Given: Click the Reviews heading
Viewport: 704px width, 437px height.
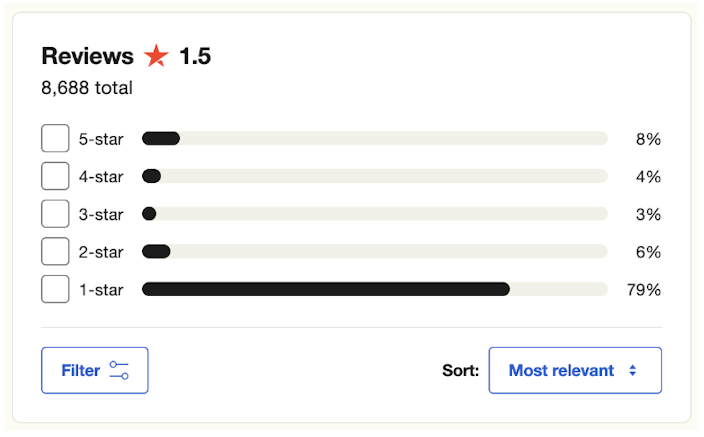Looking at the screenshot, I should click(x=88, y=56).
